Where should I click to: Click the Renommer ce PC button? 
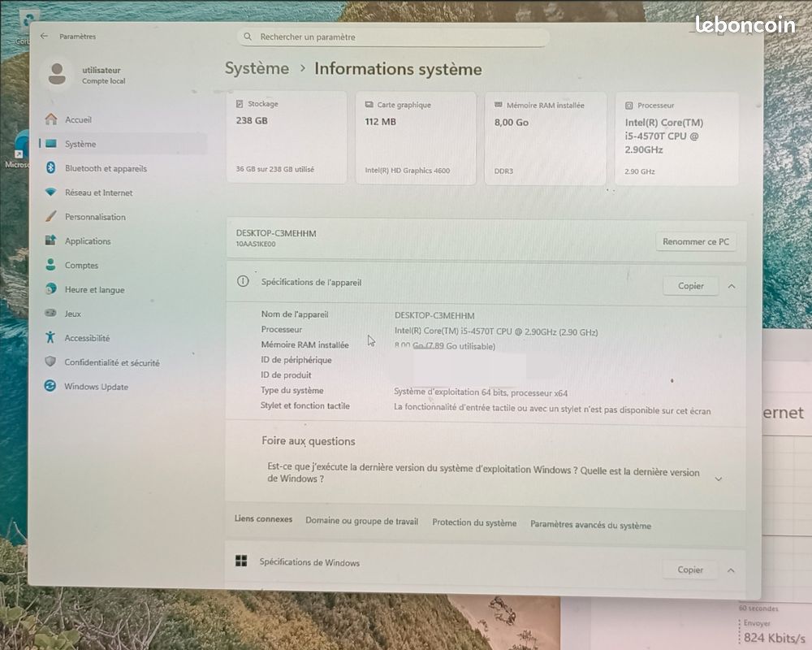tap(696, 241)
